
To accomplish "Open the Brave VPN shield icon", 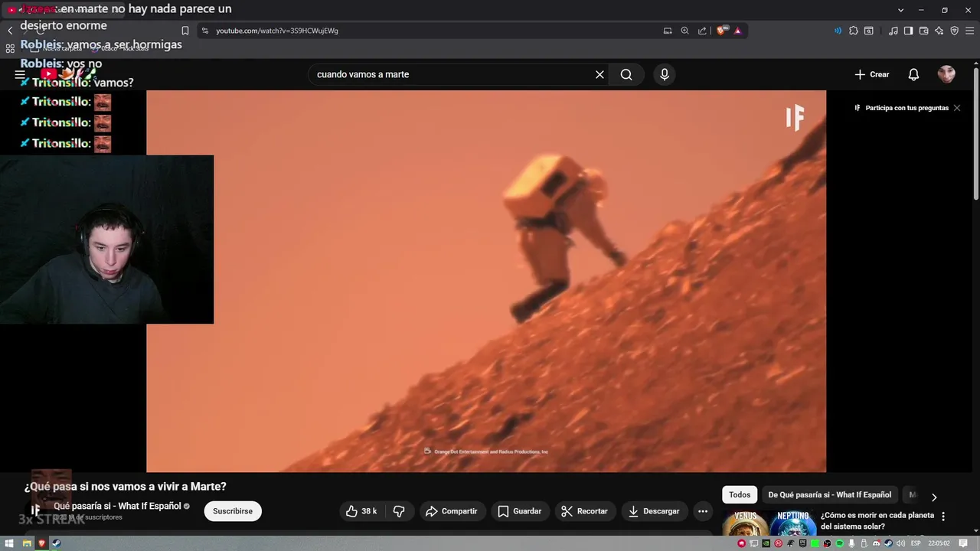I will pyautogui.click(x=955, y=31).
